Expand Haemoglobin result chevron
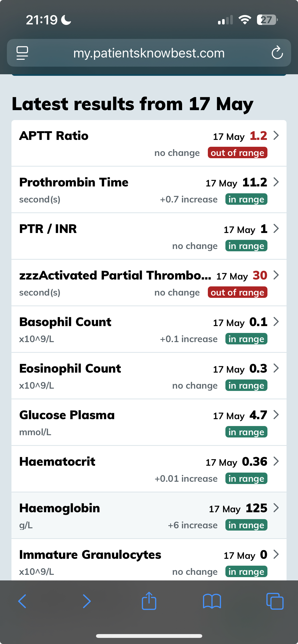The image size is (298, 644). click(x=276, y=508)
